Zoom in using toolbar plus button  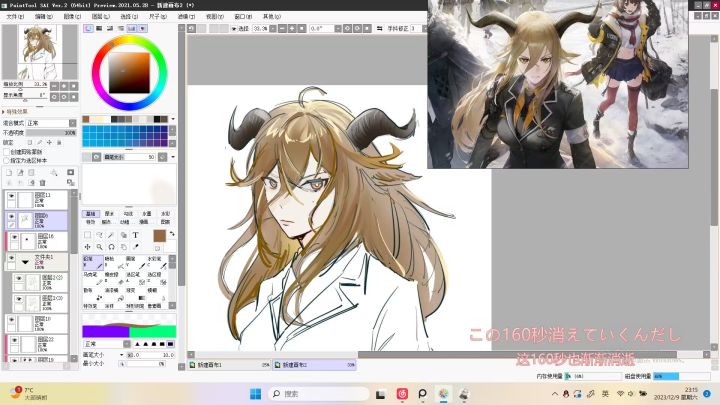(x=292, y=28)
